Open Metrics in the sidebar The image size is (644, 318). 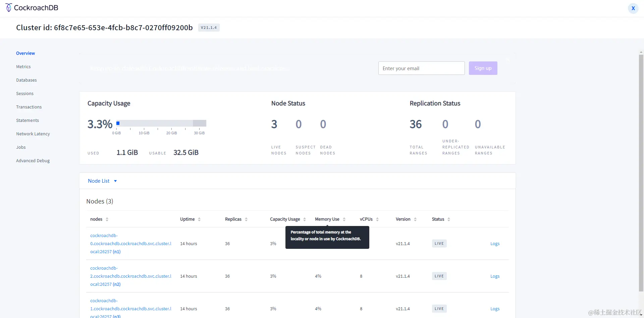pos(23,67)
